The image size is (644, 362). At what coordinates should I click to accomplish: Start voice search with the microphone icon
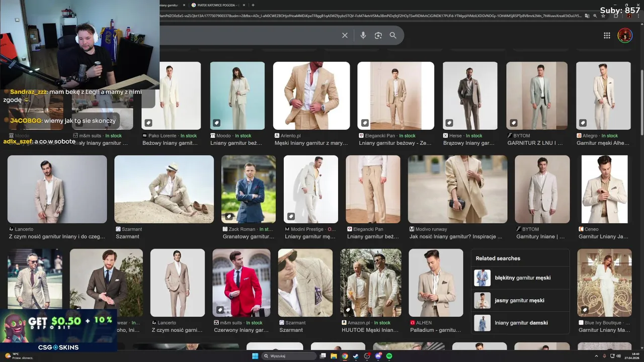click(363, 35)
